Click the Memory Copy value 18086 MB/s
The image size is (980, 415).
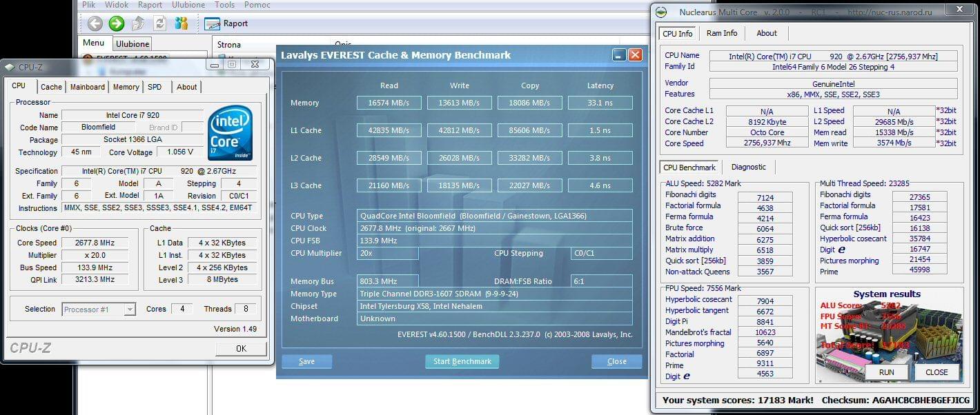529,103
